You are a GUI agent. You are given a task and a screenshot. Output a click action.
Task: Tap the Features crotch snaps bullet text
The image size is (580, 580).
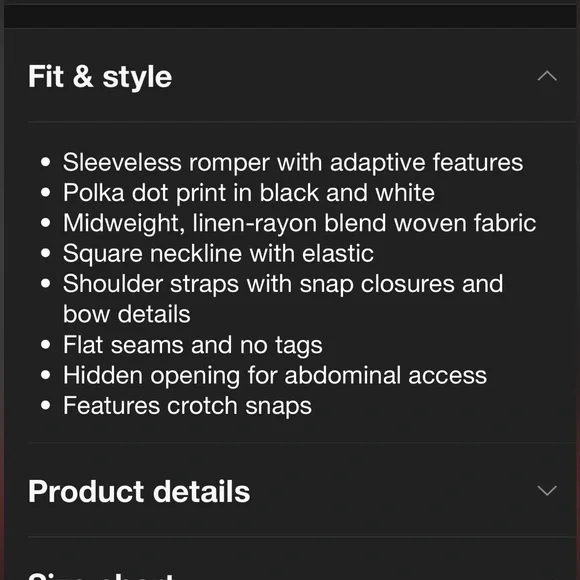(188, 406)
